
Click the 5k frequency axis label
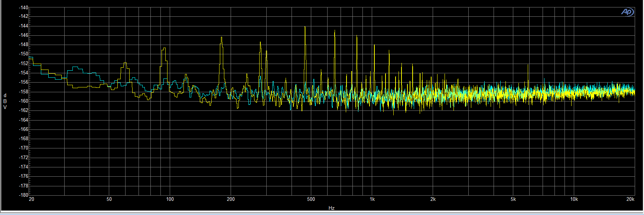tap(513, 199)
